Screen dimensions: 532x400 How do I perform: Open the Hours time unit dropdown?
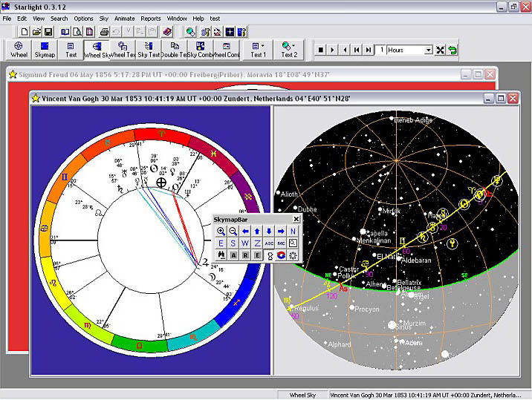pyautogui.click(x=428, y=50)
